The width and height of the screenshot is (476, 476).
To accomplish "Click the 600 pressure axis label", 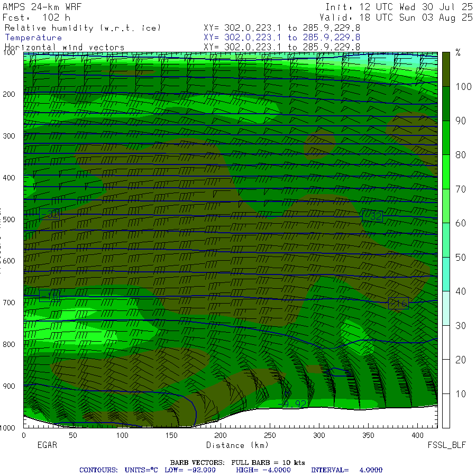I will coord(9,261).
